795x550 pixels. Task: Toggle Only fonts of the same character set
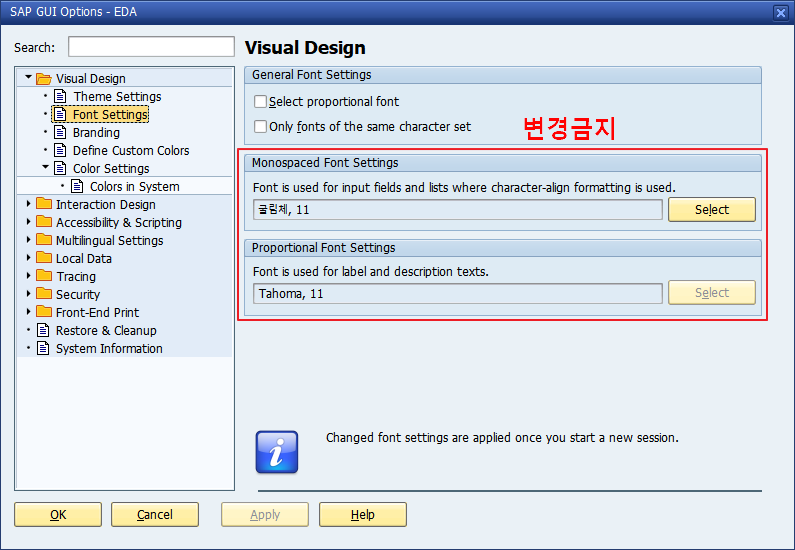260,126
